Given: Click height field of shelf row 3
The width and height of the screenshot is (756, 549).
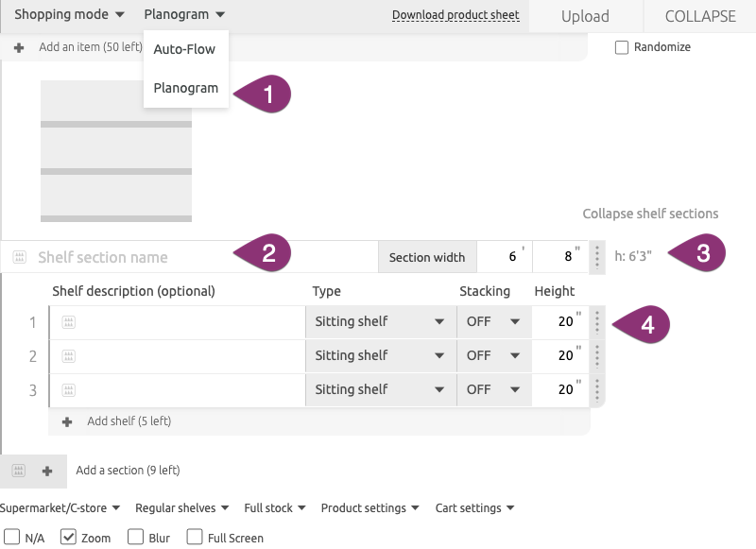Looking at the screenshot, I should 560,389.
